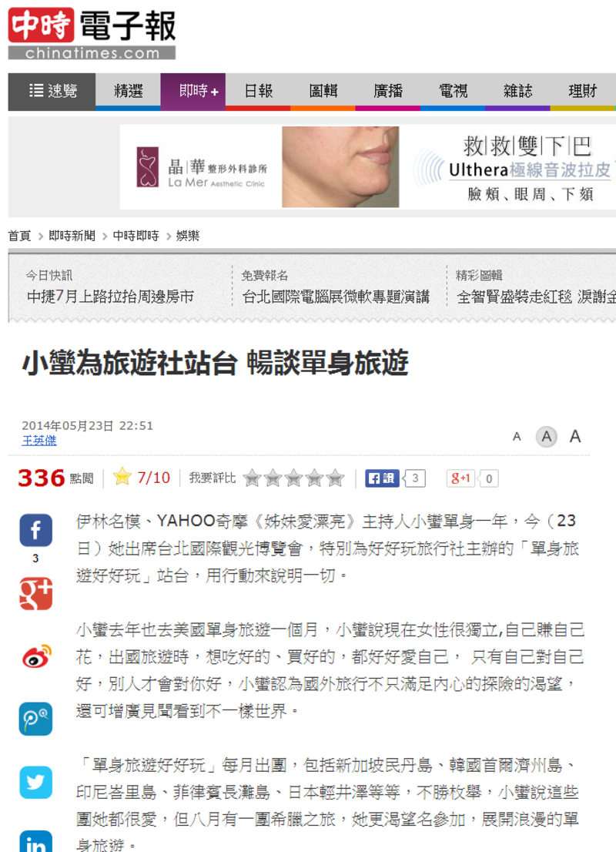Viewport: 616px width, 852px height.
Task: Click the Plurk share sidebar icon
Action: click(36, 719)
